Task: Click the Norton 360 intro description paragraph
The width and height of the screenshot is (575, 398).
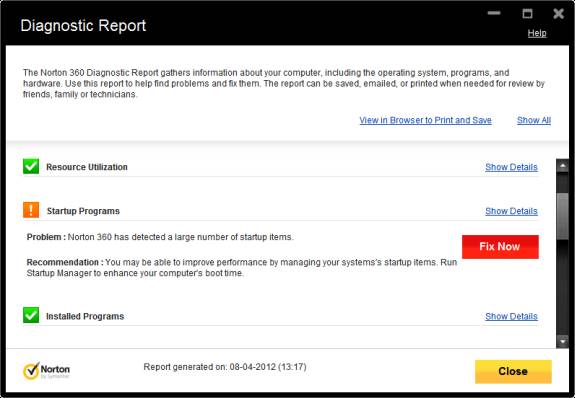Action: 284,83
